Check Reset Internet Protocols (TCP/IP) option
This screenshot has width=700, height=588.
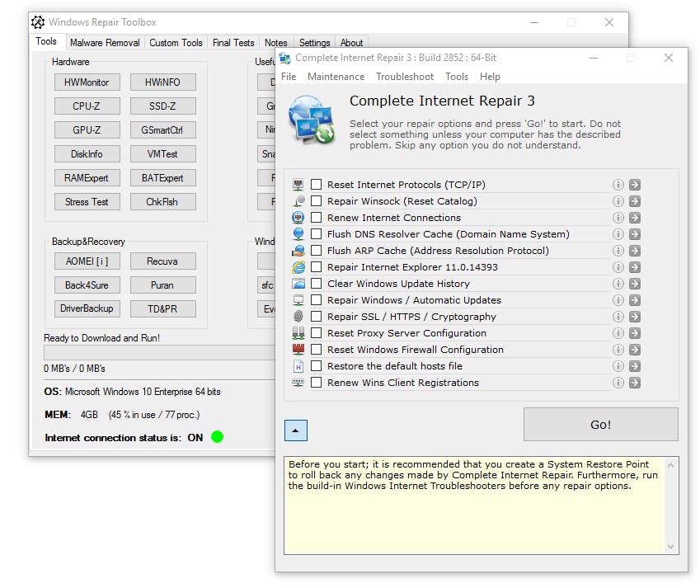point(316,185)
